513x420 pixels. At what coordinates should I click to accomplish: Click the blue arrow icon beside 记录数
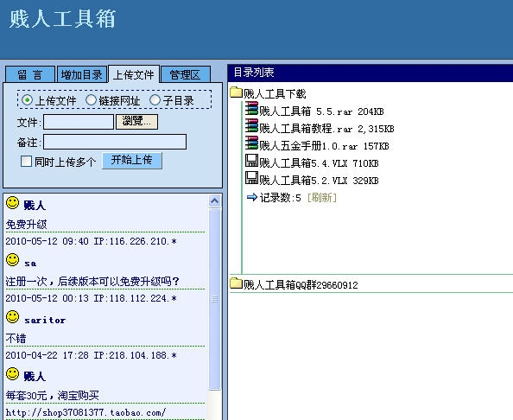[x=252, y=197]
